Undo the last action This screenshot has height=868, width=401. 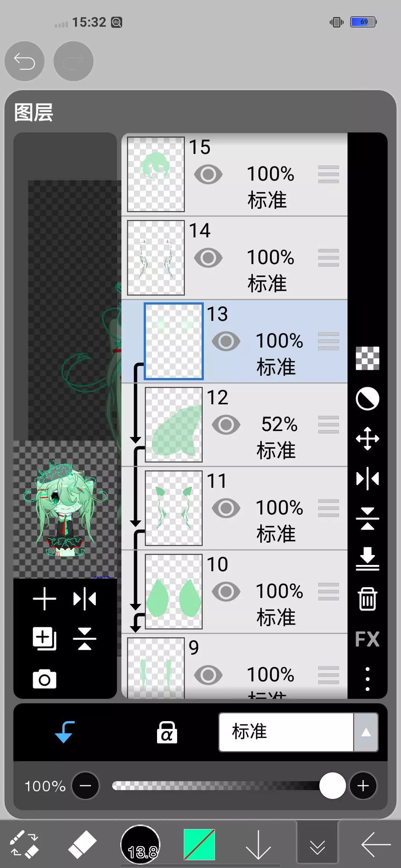point(25,61)
